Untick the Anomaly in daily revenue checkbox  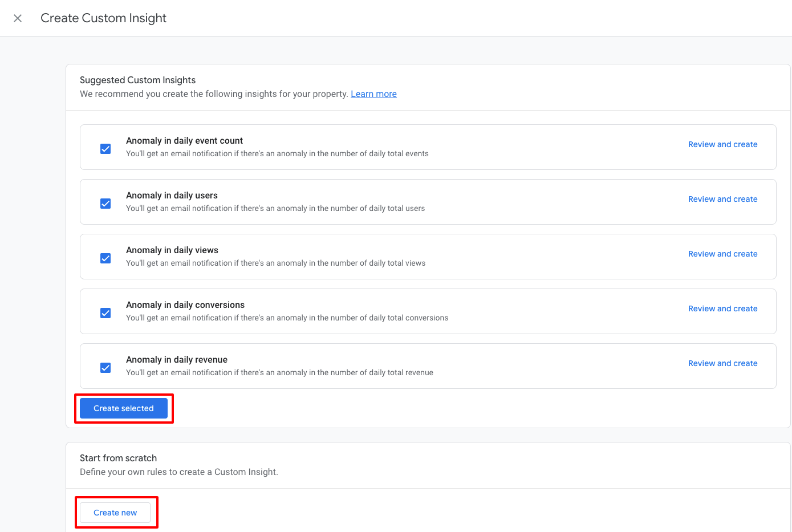click(105, 368)
